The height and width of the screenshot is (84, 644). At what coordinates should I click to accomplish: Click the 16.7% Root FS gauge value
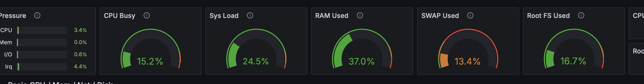573,61
